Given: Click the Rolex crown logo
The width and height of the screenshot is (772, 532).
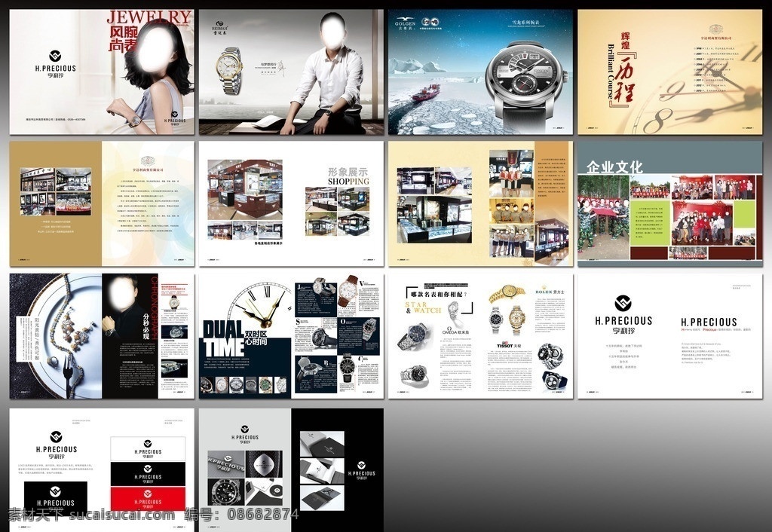Looking at the screenshot, I should 544,287.
